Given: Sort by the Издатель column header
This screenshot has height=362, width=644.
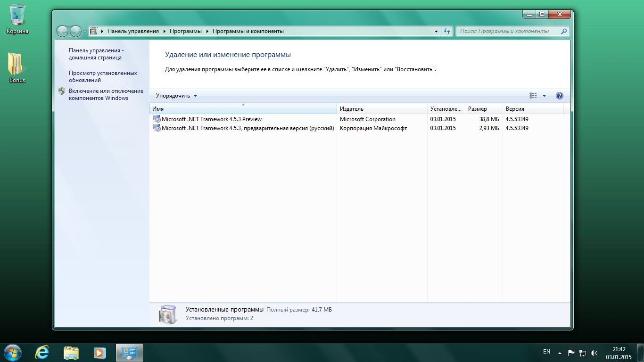Looking at the screenshot, I should tap(382, 108).
